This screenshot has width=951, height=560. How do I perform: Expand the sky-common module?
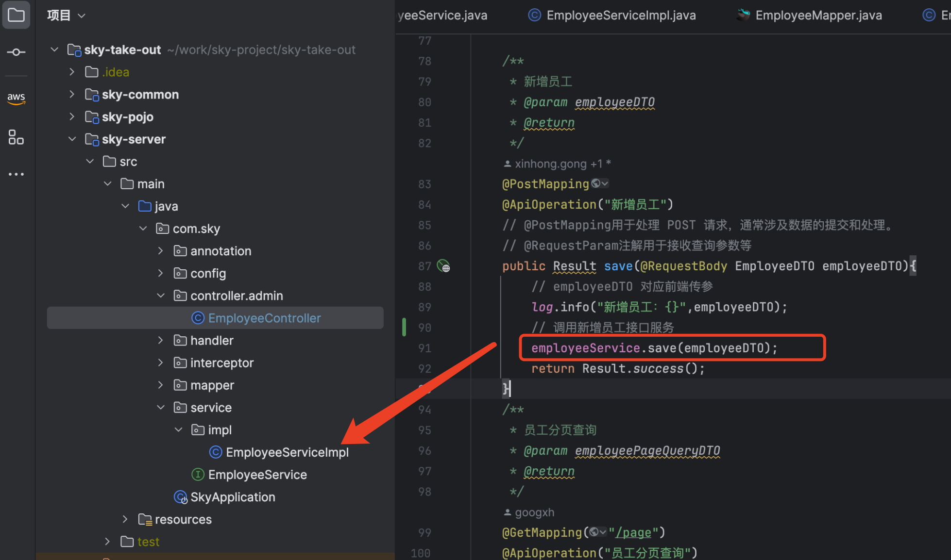pos(72,94)
